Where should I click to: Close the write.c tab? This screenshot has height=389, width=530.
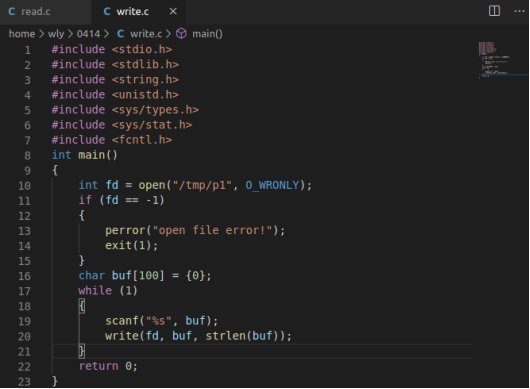pos(173,11)
